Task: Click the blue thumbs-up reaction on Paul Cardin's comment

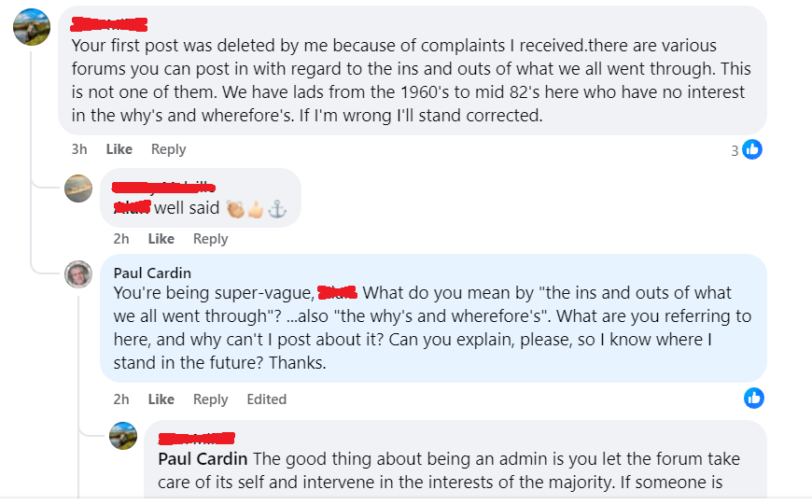Action: 754,398
